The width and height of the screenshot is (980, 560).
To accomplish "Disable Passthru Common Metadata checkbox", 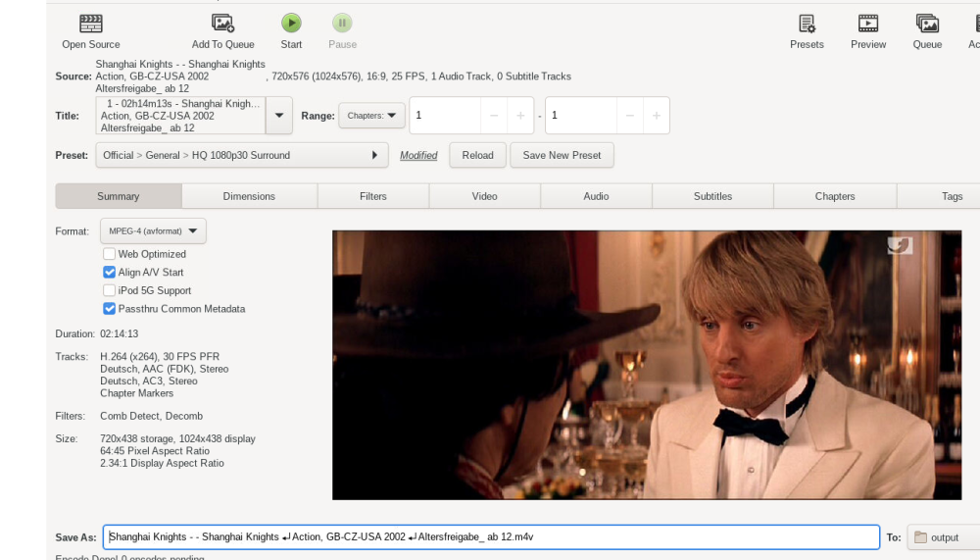I will coord(110,309).
